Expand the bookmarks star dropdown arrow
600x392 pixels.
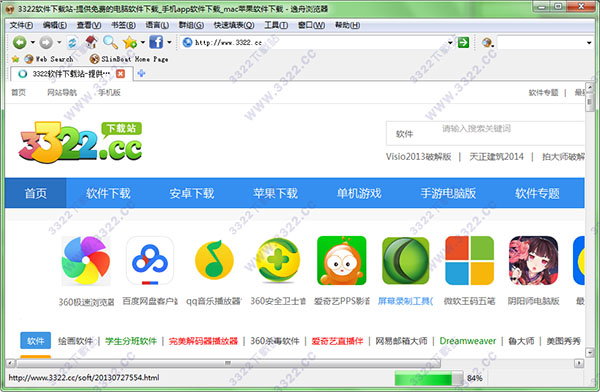tap(143, 42)
